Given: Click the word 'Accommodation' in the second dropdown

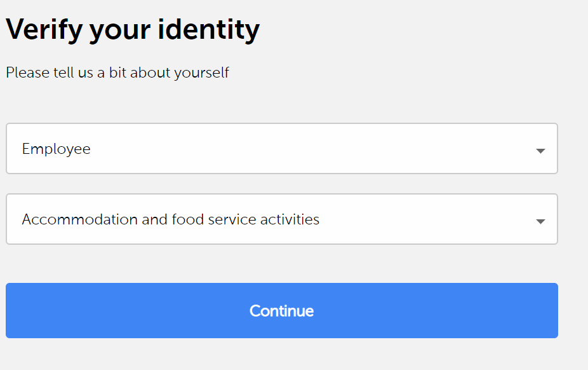Looking at the screenshot, I should 80,219.
